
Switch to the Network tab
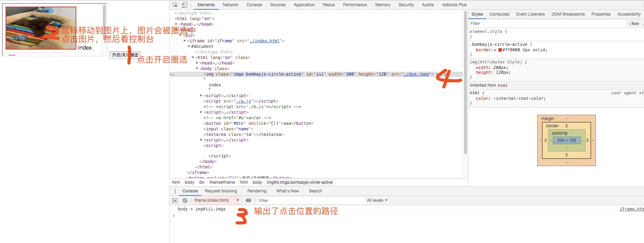230,5
